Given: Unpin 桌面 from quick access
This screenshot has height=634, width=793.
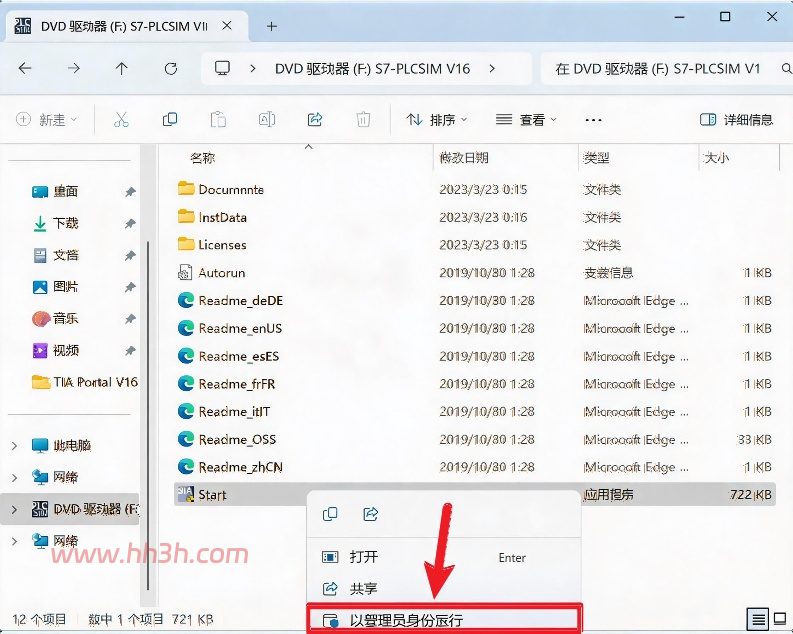Looking at the screenshot, I should pos(130,192).
